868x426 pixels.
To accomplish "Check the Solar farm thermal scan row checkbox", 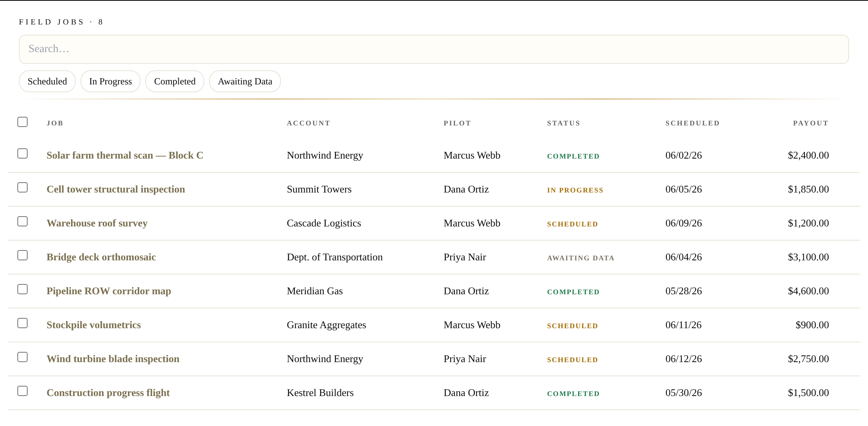I will click(22, 153).
